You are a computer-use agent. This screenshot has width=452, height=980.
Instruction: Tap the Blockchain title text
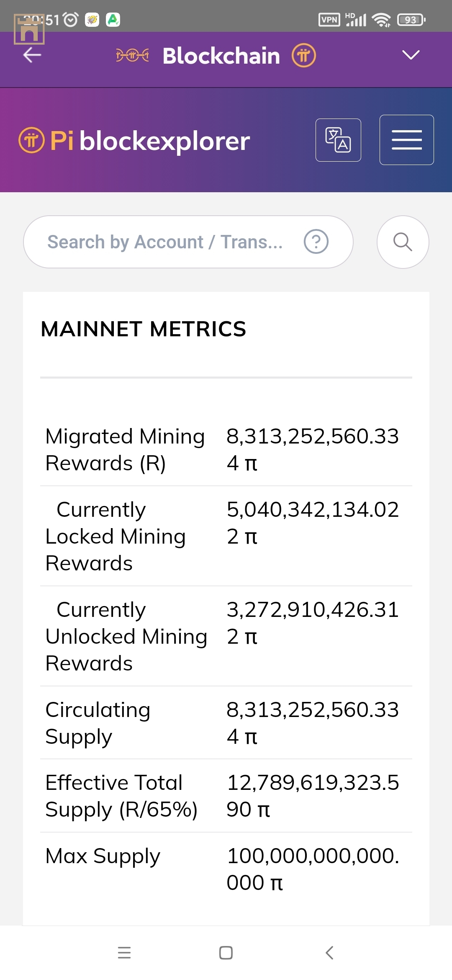pyautogui.click(x=221, y=56)
